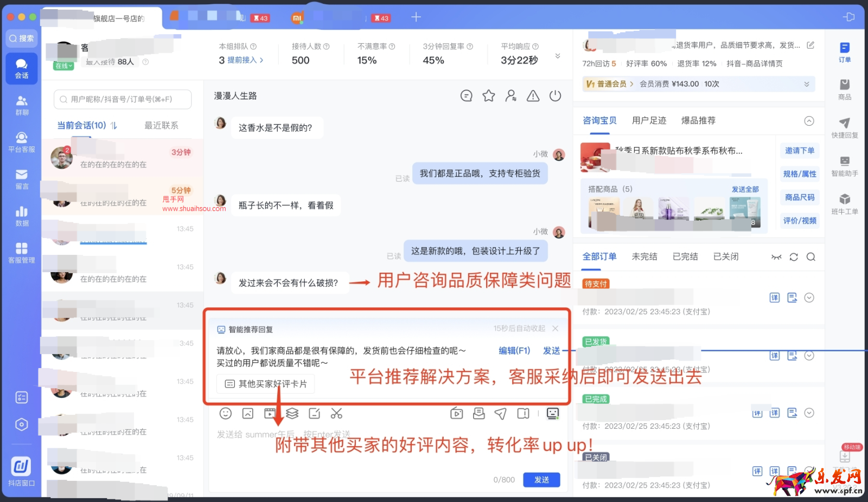Switch to the 用户足迹 tab
This screenshot has width=868, height=502.
[x=649, y=120]
